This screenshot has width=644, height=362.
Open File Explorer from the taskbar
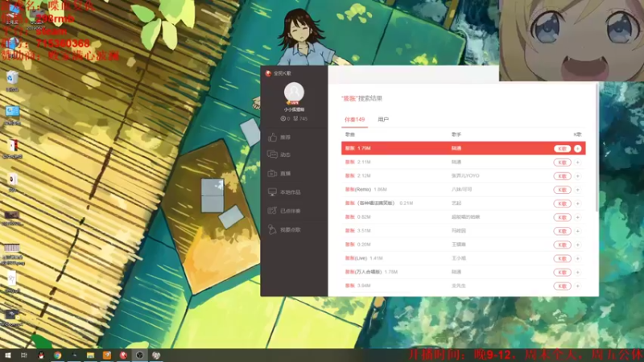(x=90, y=355)
